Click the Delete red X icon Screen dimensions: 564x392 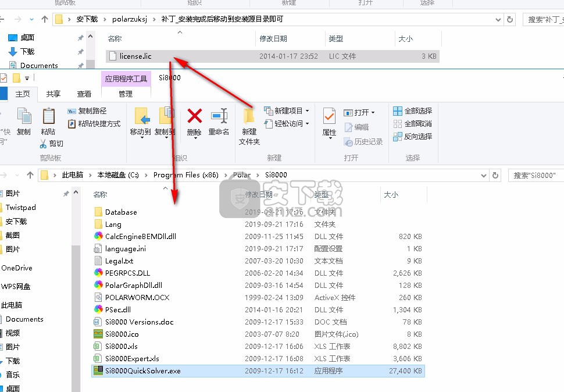[x=194, y=117]
